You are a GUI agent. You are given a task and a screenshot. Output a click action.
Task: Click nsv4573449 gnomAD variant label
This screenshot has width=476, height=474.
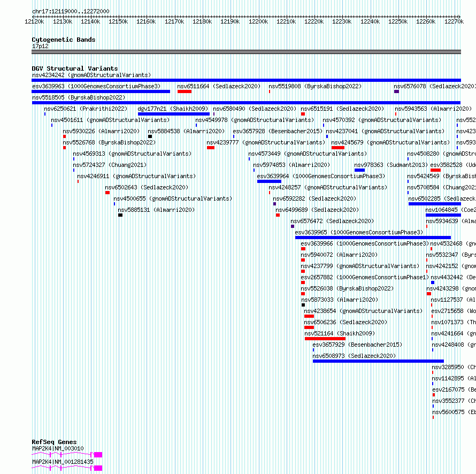(x=308, y=154)
